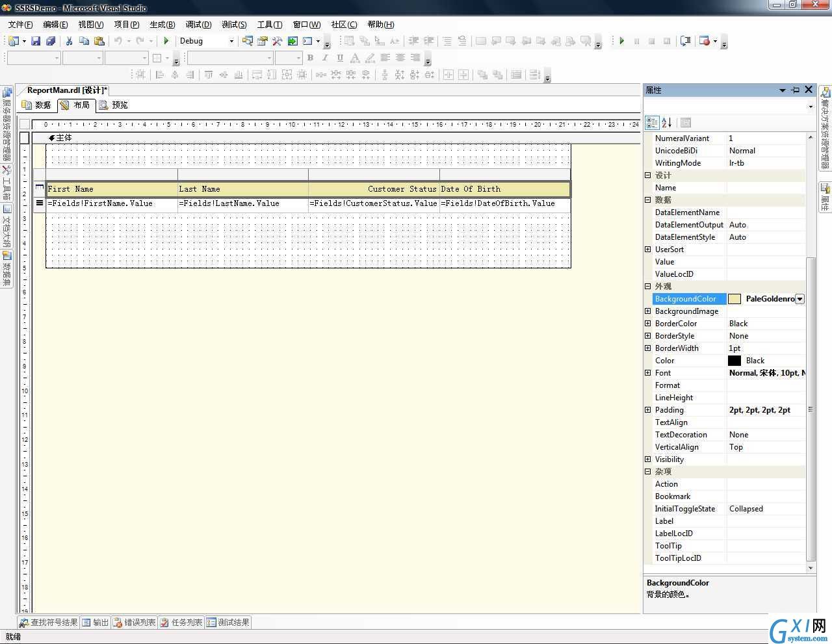The height and width of the screenshot is (644, 832).
Task: Show properties by category
Action: [x=652, y=122]
